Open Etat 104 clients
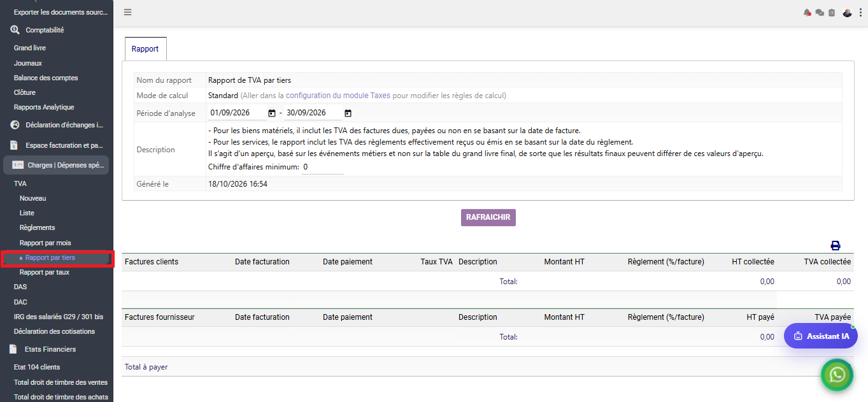The width and height of the screenshot is (868, 402). click(x=37, y=367)
